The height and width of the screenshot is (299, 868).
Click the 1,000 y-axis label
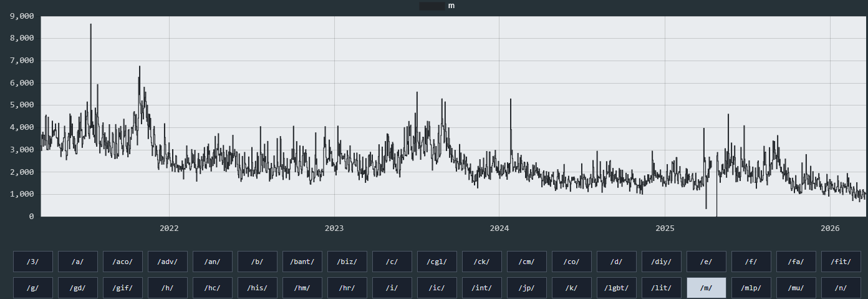tap(22, 194)
